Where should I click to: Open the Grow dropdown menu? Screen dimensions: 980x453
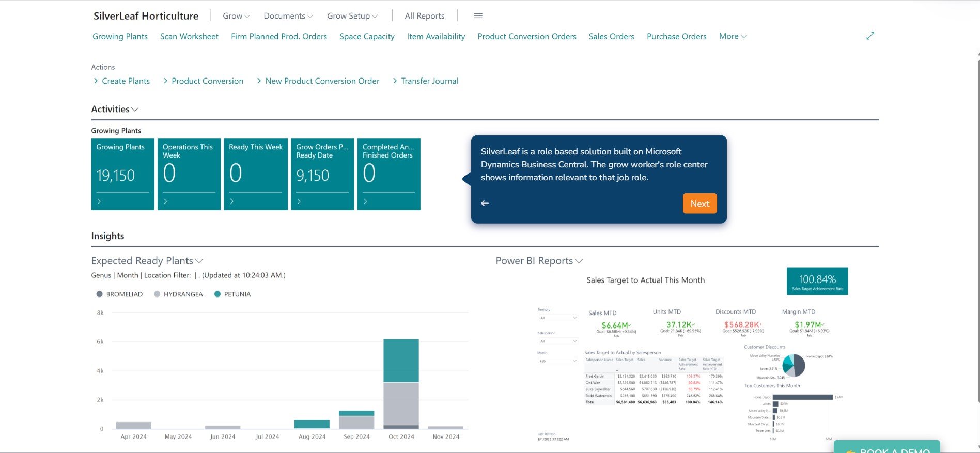click(x=236, y=16)
